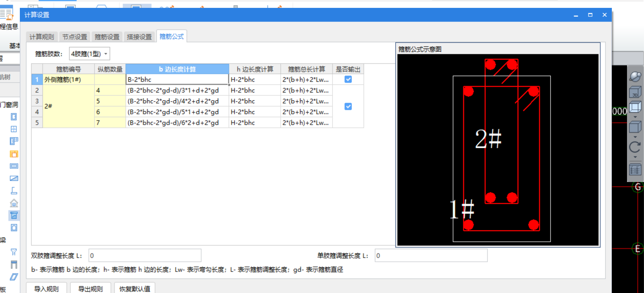The image size is (644, 293).
Task: Select the '2#' stirrup number cell
Action: (68, 106)
